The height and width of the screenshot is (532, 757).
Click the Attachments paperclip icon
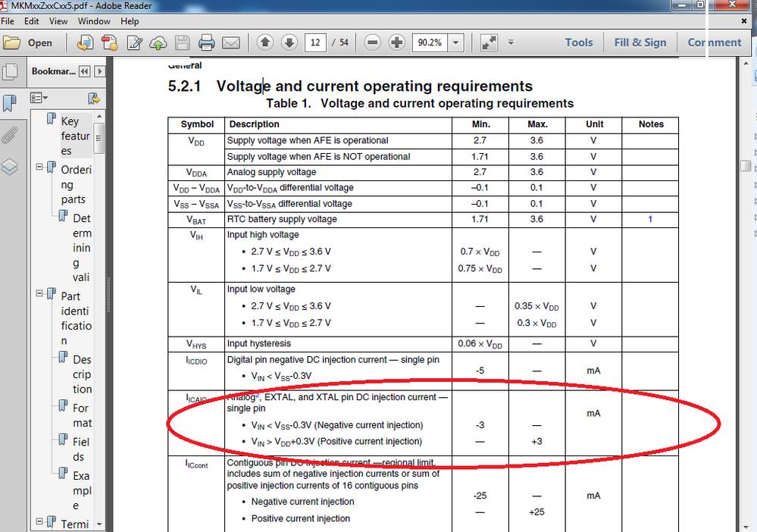[x=10, y=135]
